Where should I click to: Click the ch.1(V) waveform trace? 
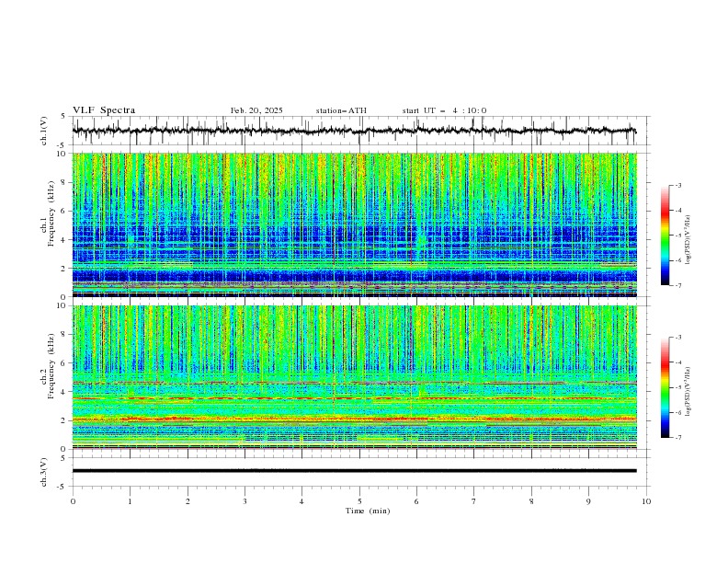click(x=354, y=131)
